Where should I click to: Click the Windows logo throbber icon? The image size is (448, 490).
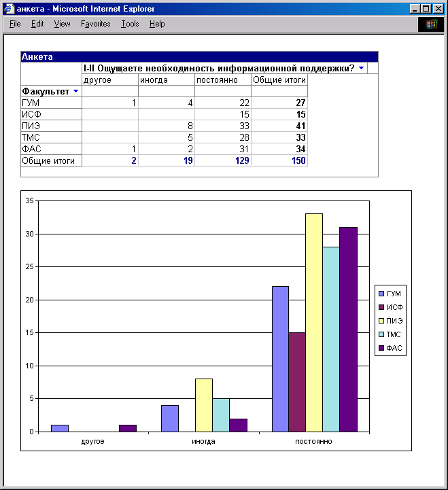431,24
